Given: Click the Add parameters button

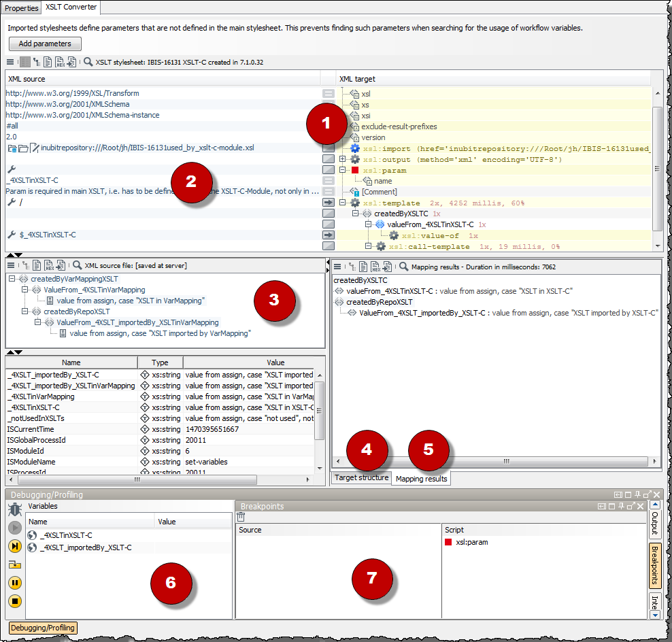Looking at the screenshot, I should 45,44.
